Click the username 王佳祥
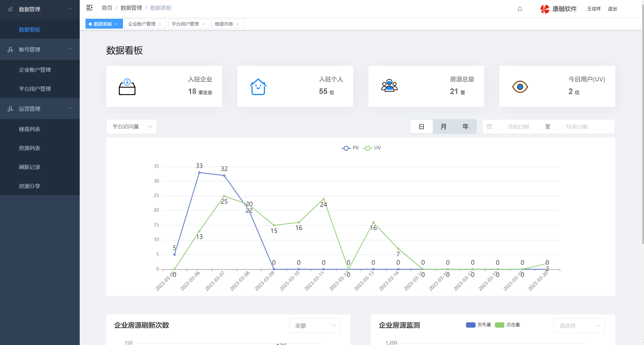 [594, 9]
